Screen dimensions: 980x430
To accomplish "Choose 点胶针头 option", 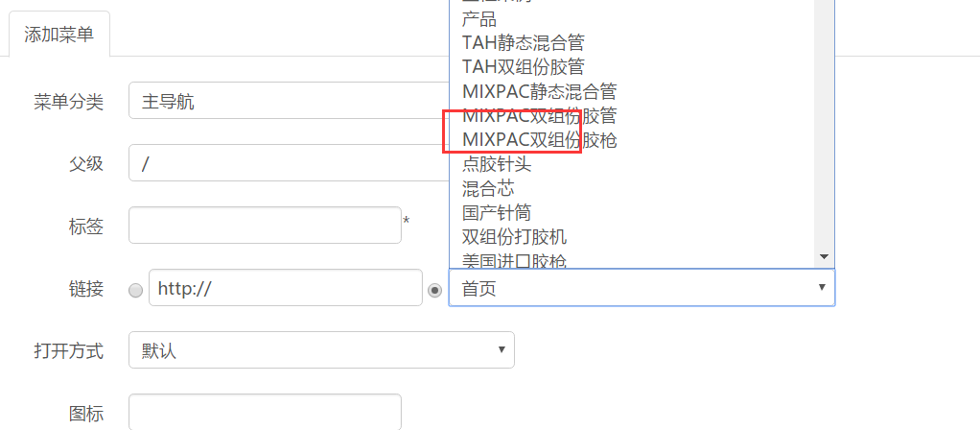I will [x=631, y=164].
